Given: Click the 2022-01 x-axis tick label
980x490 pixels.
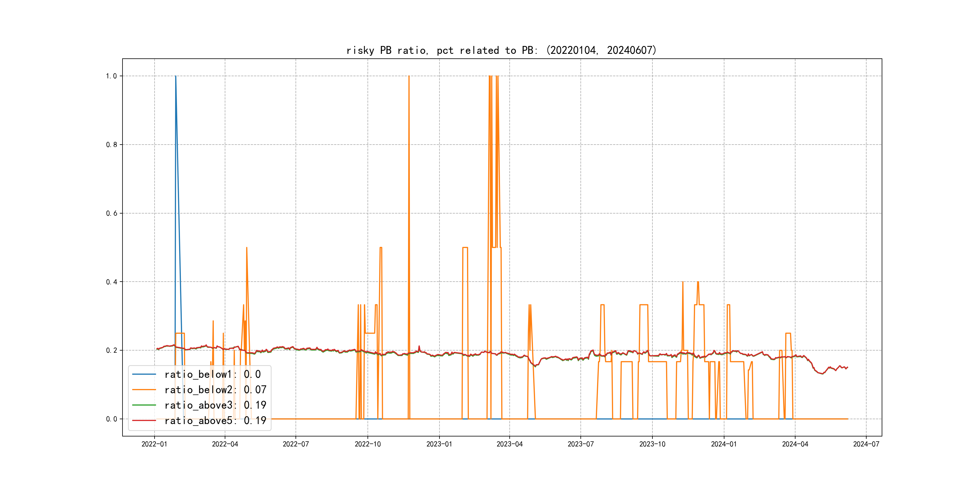Looking at the screenshot, I should 154,444.
